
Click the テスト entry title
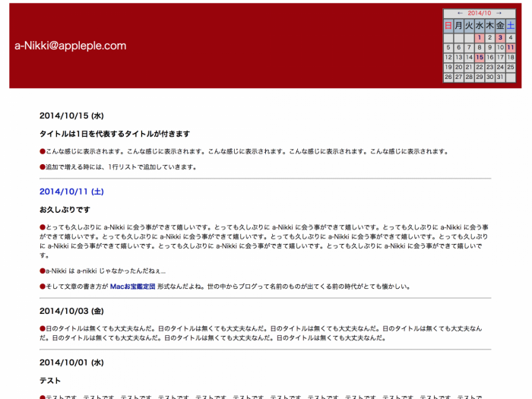click(x=50, y=381)
